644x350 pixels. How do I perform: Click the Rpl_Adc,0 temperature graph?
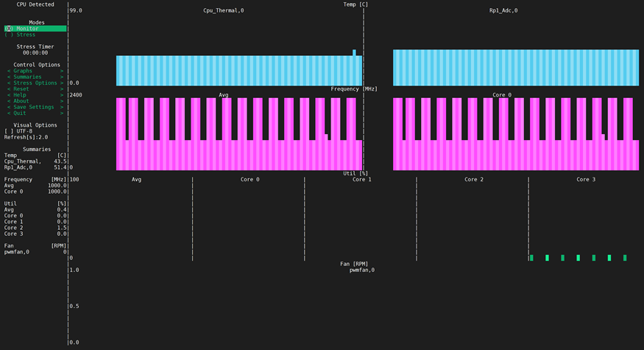tap(515, 68)
